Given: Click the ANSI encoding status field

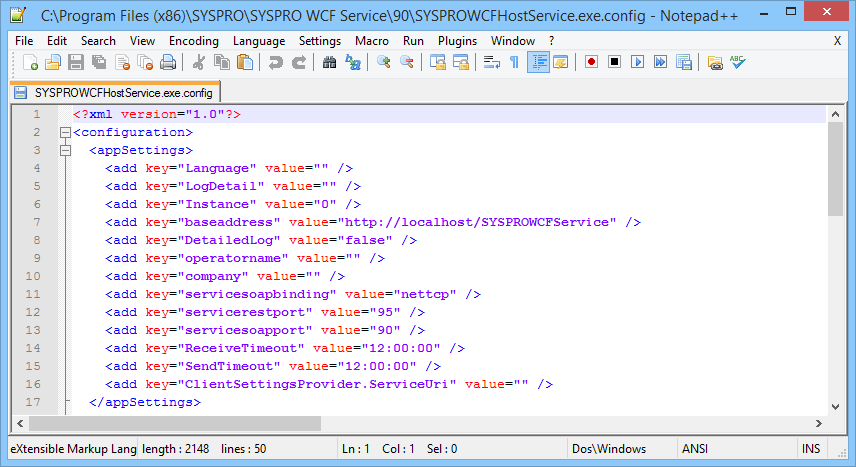Looking at the screenshot, I should point(694,449).
